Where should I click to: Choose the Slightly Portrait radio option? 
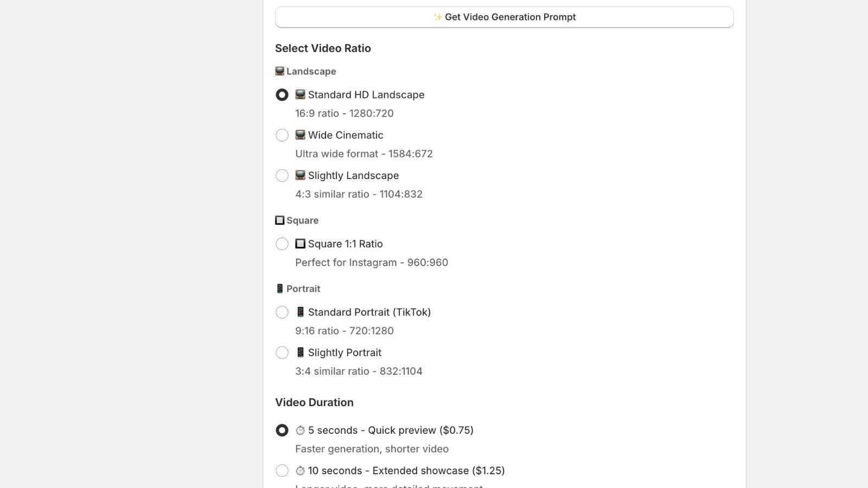(282, 352)
